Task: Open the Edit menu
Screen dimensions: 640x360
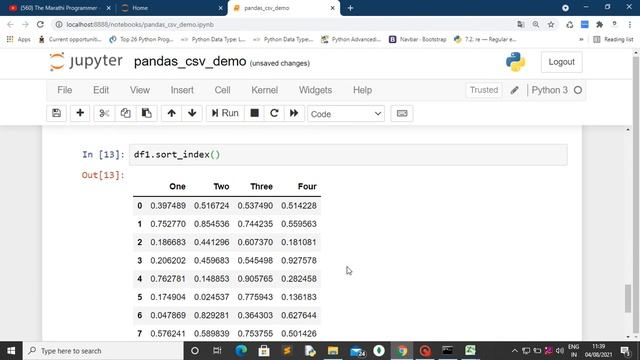Action: click(x=101, y=90)
